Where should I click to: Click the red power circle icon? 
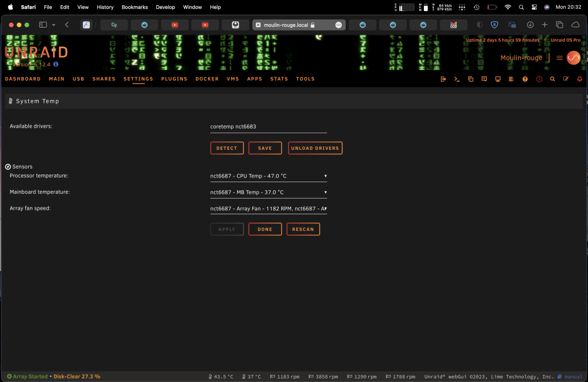pos(539,79)
